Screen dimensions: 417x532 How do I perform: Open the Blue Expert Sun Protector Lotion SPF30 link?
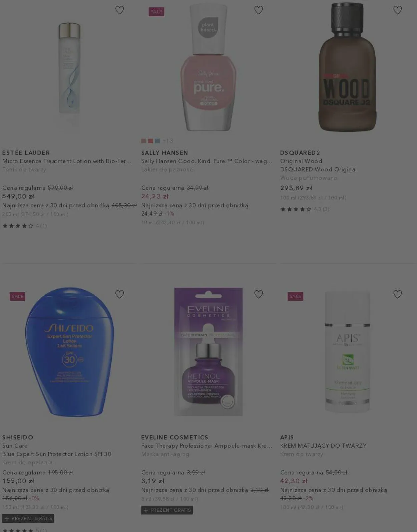coord(57,454)
